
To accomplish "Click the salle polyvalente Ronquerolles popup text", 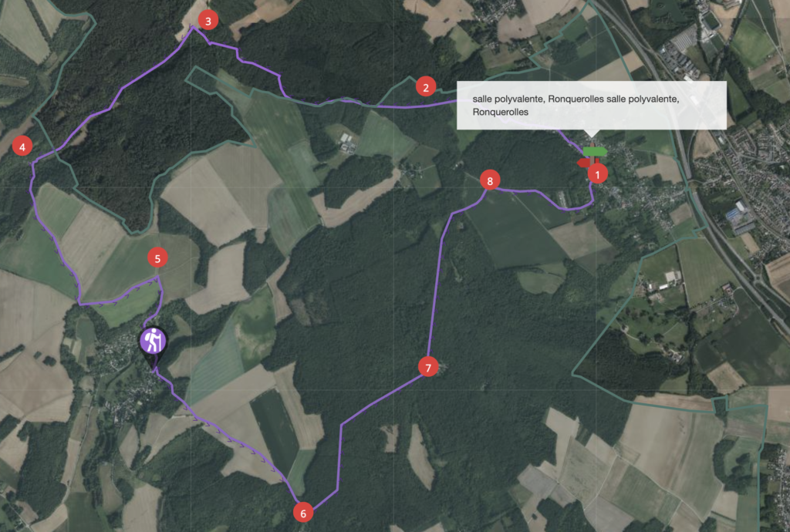I will 576,105.
